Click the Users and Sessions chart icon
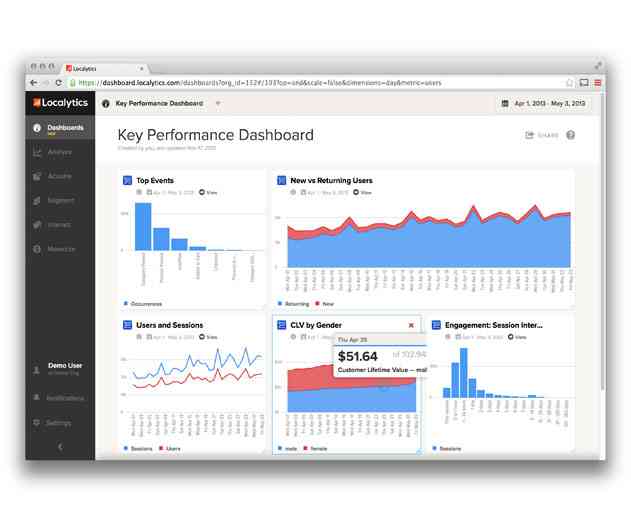Screen dimensions: 631x522 click(x=127, y=325)
